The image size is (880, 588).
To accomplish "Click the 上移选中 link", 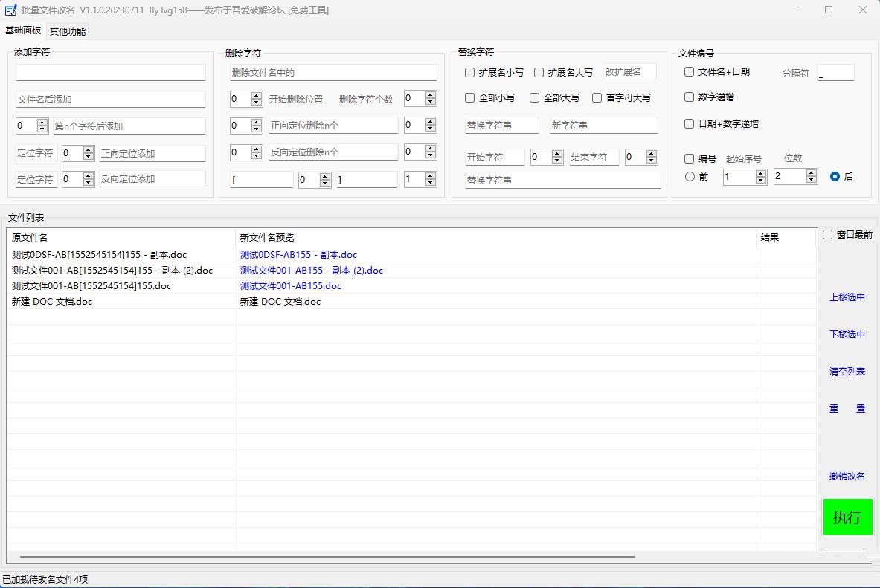I will [x=847, y=297].
